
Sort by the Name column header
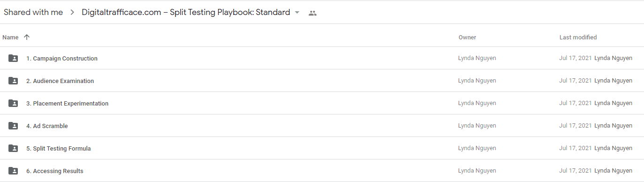pos(10,38)
